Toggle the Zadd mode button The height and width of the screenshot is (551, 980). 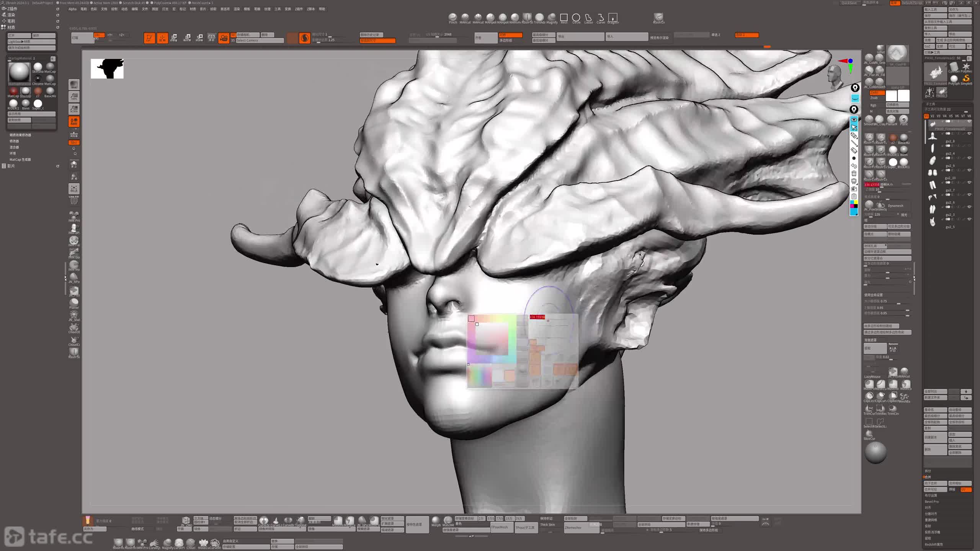877,93
